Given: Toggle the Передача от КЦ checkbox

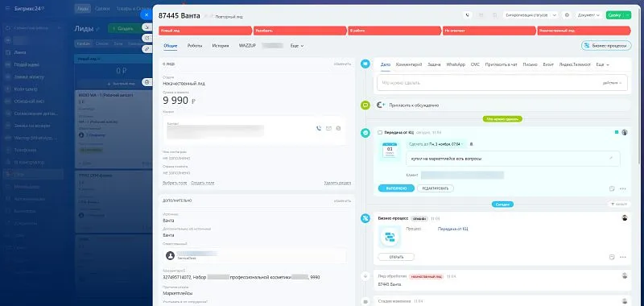Looking at the screenshot, I should (380, 133).
